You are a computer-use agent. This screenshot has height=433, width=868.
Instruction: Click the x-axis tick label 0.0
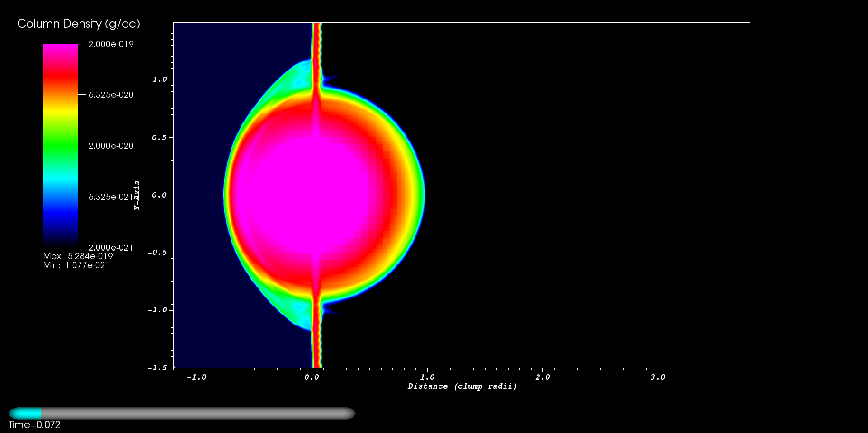point(311,377)
